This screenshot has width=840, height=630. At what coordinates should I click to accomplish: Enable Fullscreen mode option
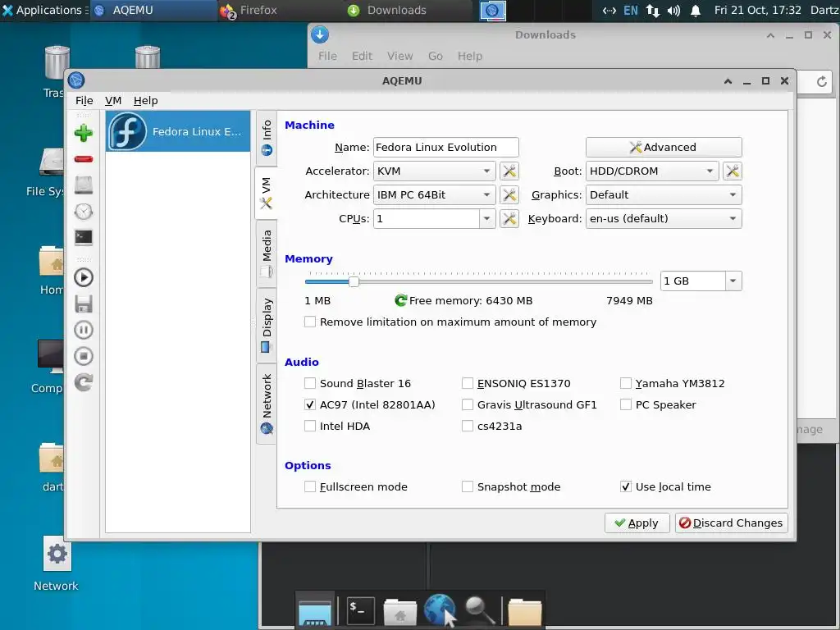[x=309, y=486]
